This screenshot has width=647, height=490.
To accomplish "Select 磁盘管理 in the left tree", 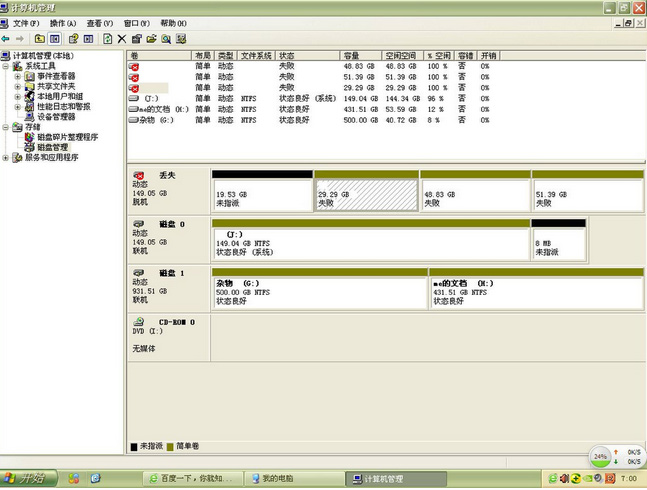I will [x=53, y=147].
